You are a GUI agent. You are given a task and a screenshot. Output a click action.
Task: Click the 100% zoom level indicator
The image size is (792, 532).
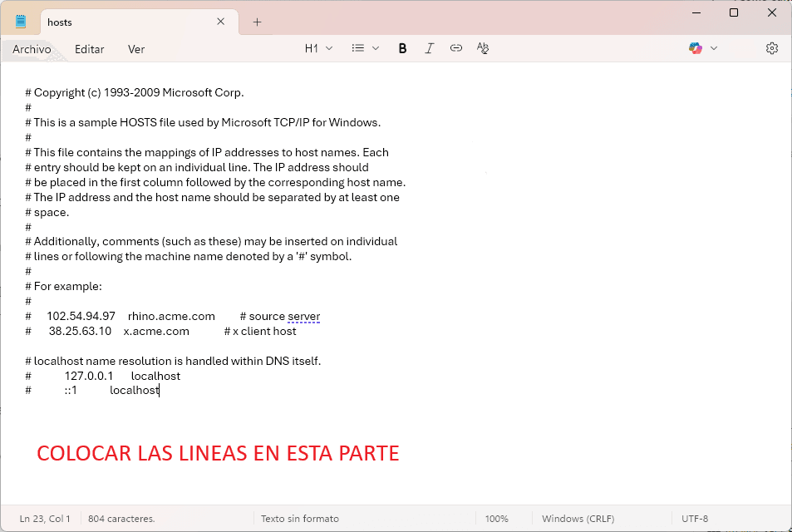pos(496,519)
